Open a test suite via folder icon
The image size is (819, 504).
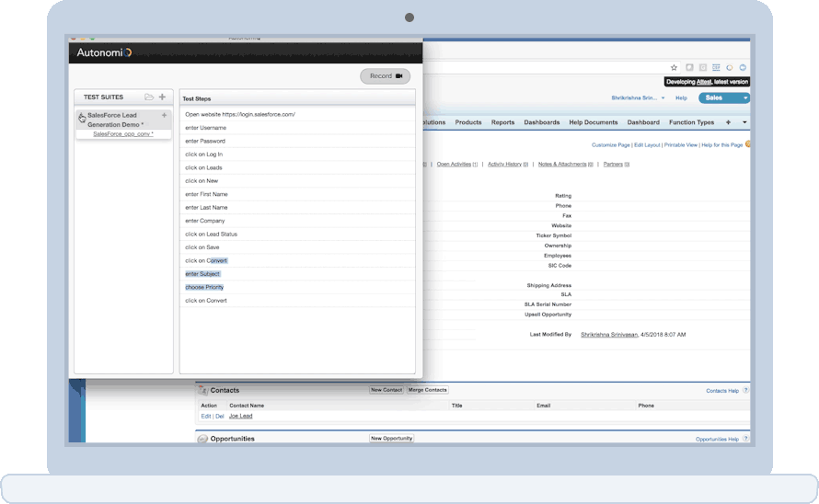click(149, 97)
